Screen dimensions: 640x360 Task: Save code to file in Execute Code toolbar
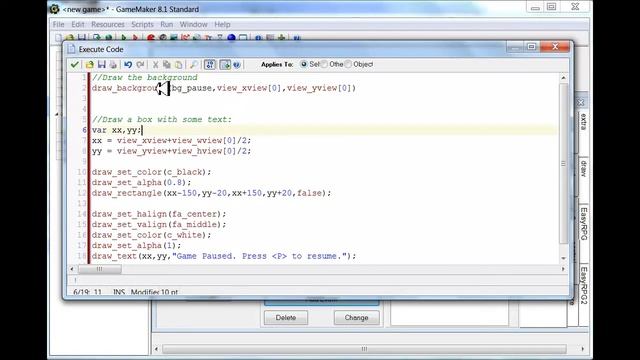102,64
